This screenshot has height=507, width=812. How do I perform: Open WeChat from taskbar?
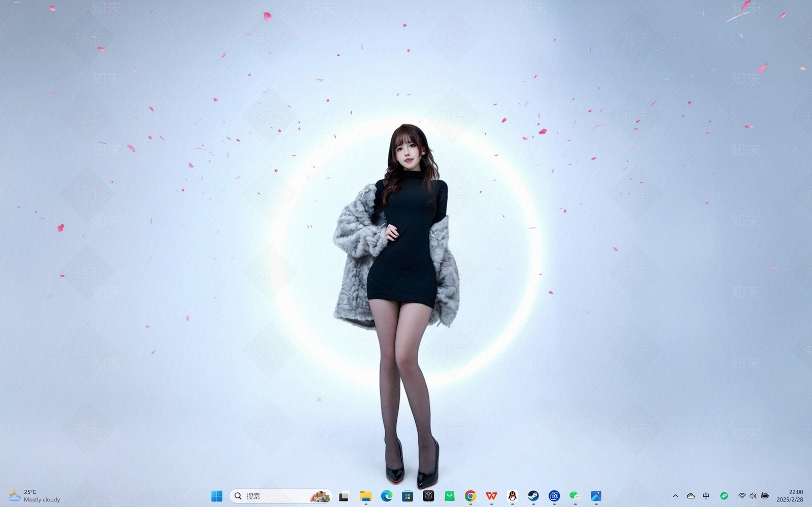pos(575,496)
